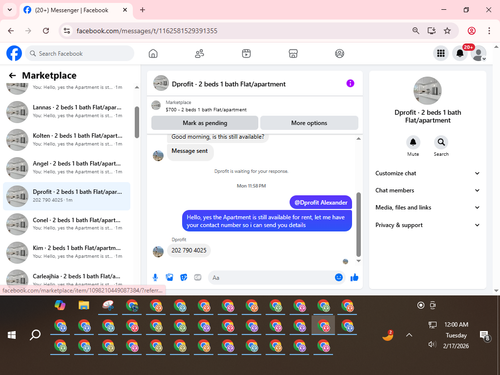Click the browser reload button
The image size is (500, 375).
point(46,31)
